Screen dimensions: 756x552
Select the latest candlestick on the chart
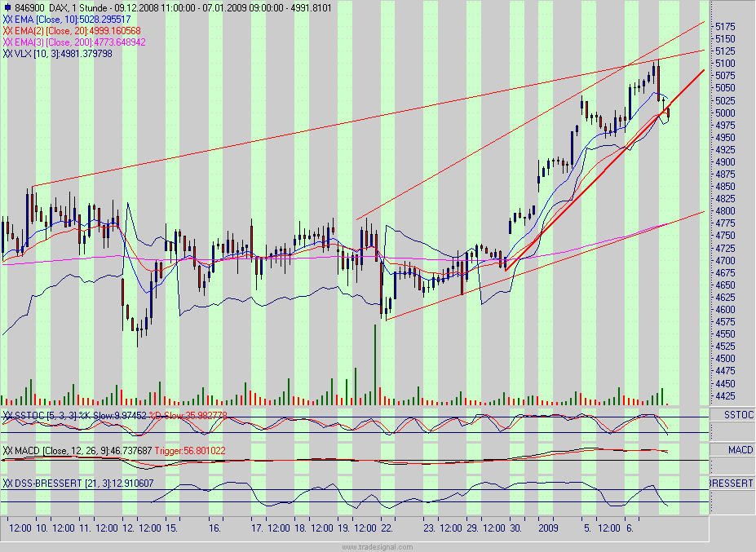coord(669,114)
